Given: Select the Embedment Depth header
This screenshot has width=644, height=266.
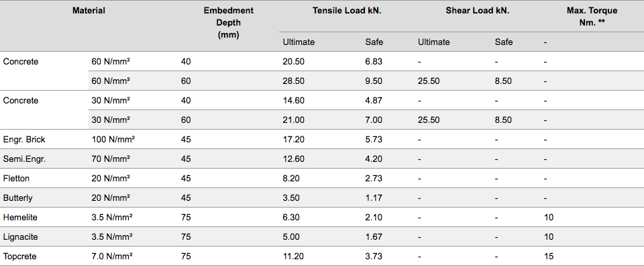Looking at the screenshot, I should pyautogui.click(x=228, y=23).
